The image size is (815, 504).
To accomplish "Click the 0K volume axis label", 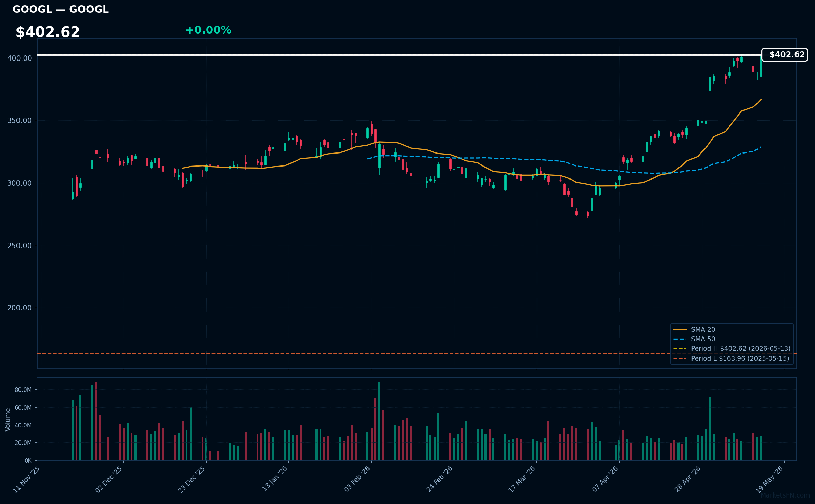I will 28,461.
